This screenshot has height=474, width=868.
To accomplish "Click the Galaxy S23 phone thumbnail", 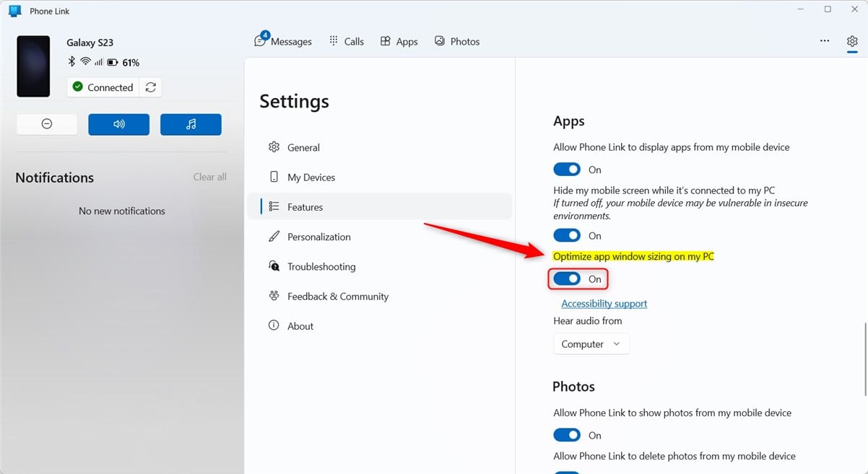I will pos(33,66).
